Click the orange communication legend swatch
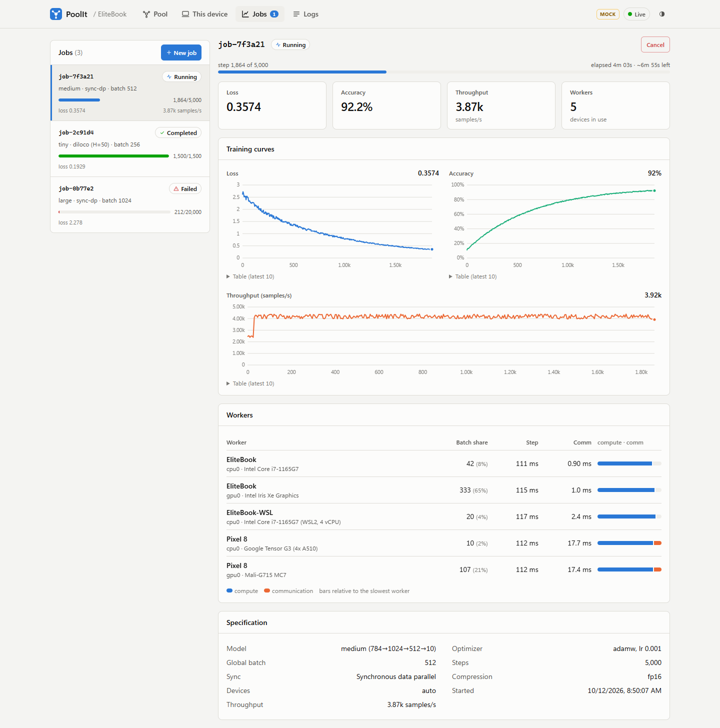Screen dimensions: 720x728 [x=267, y=590]
